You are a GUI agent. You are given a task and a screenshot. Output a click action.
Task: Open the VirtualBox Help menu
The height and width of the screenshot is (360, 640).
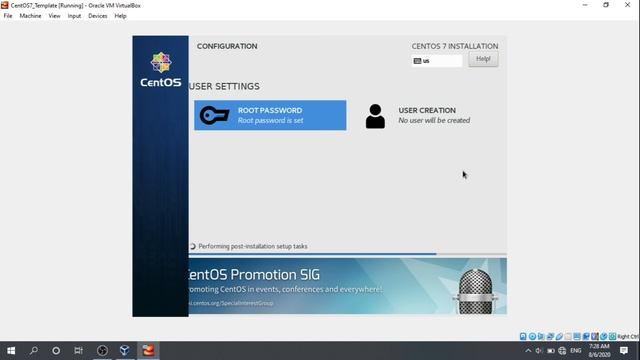click(120, 16)
